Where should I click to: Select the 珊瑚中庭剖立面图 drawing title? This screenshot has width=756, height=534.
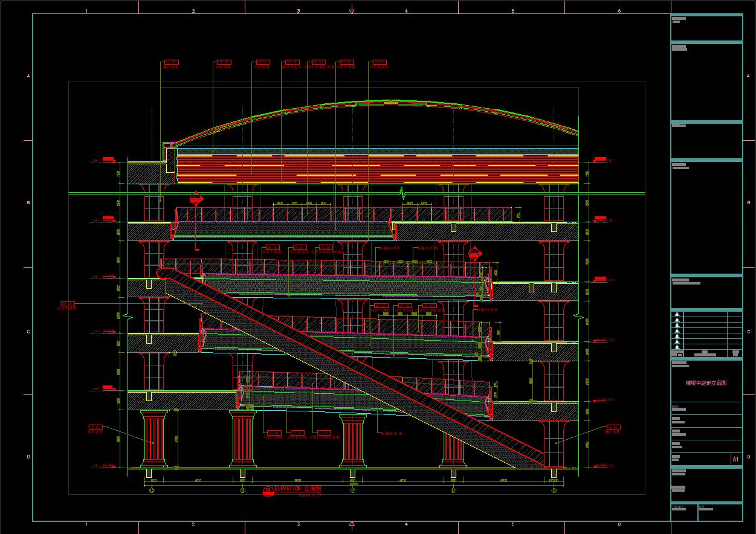coord(706,383)
